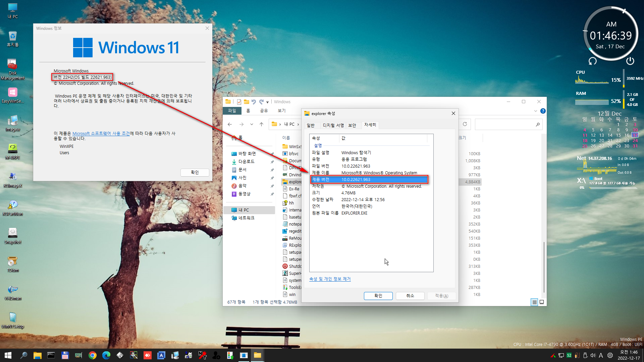Open the 공유 ribbon tab in Explorer
Image resolution: width=644 pixels, height=362 pixels.
pyautogui.click(x=264, y=111)
